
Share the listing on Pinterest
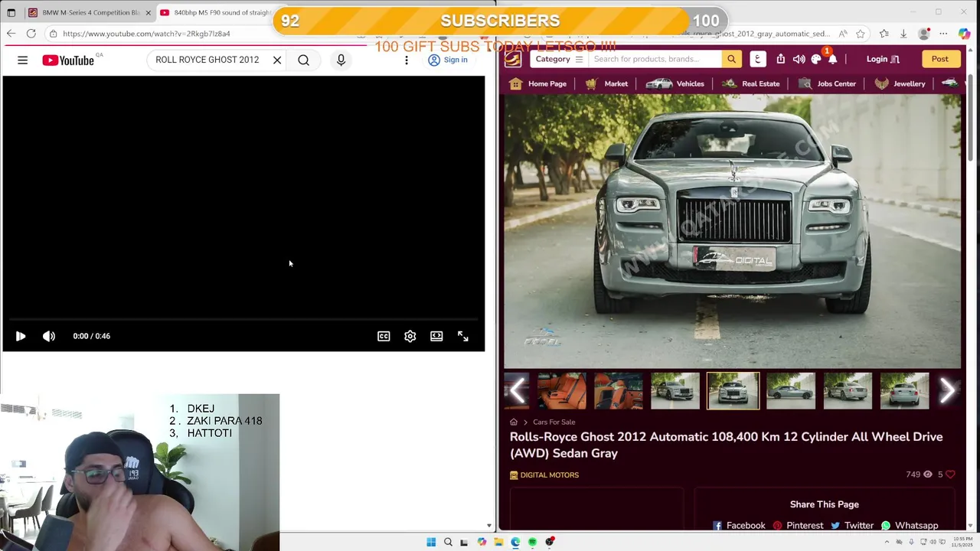798,526
